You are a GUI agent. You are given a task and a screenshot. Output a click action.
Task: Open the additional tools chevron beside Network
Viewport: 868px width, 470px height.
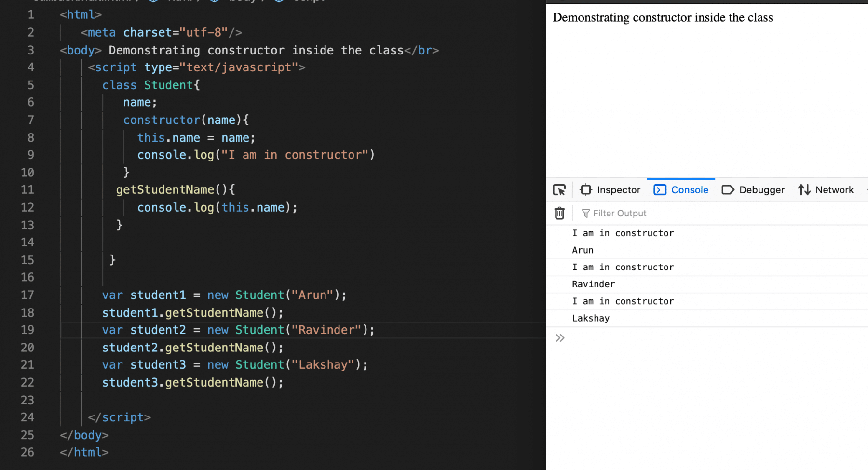pyautogui.click(x=865, y=189)
